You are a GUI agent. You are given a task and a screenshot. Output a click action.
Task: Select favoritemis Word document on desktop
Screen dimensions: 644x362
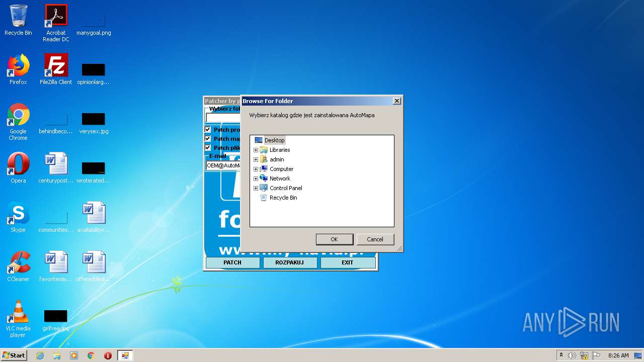click(56, 266)
